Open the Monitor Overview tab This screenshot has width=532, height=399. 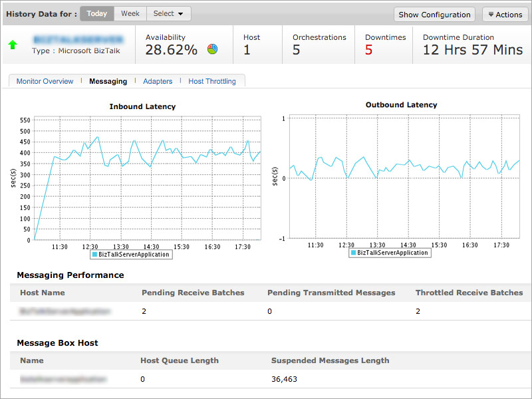click(x=45, y=81)
